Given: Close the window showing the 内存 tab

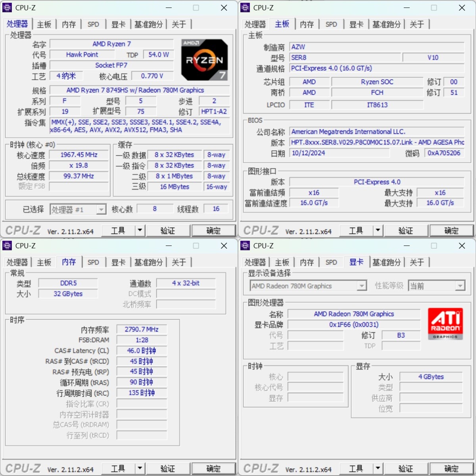Looking at the screenshot, I should click(x=224, y=246).
